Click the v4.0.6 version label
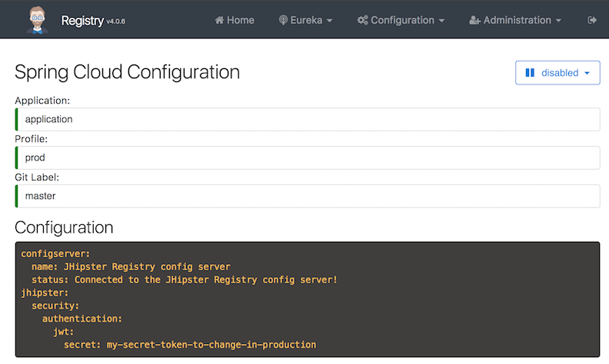The image size is (609, 364). coord(115,22)
